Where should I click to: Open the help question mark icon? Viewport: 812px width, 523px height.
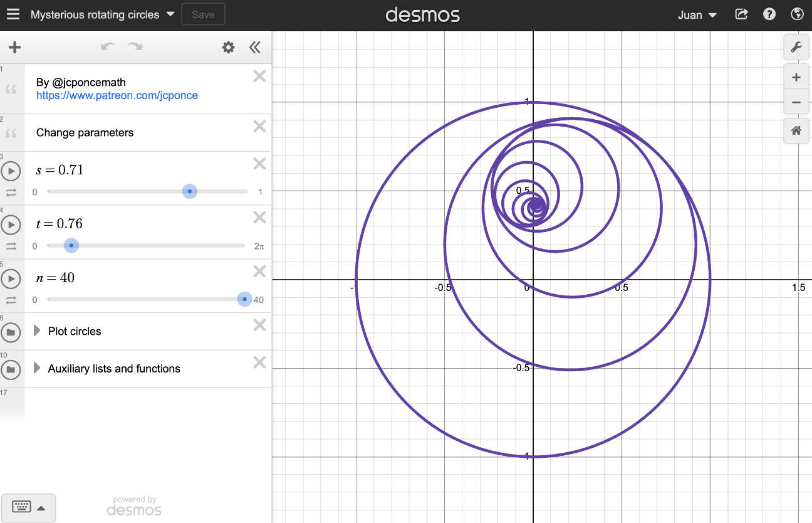769,14
